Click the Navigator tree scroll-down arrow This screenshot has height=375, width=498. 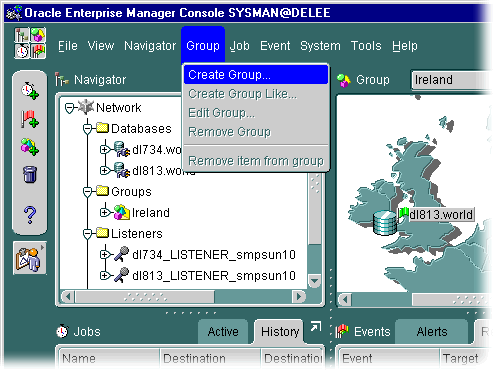pyautogui.click(x=314, y=281)
